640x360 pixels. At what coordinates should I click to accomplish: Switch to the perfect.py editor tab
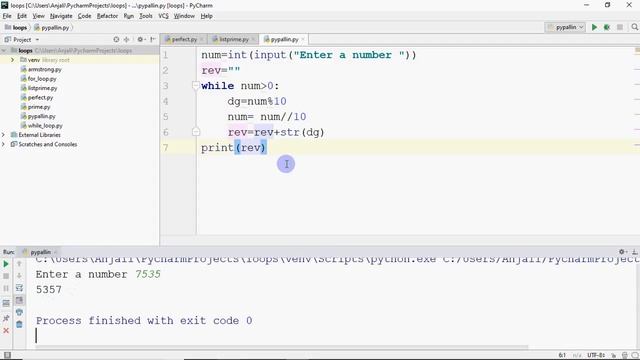184,40
